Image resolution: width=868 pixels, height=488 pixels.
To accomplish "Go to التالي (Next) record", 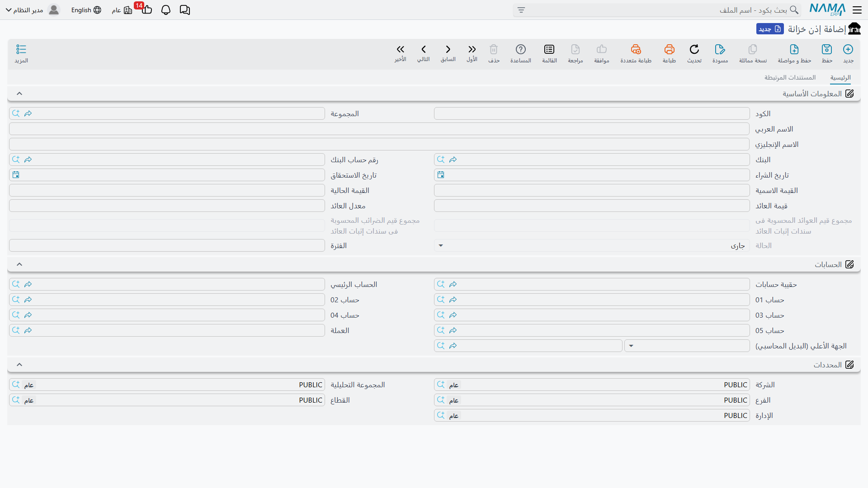I will 424,49.
